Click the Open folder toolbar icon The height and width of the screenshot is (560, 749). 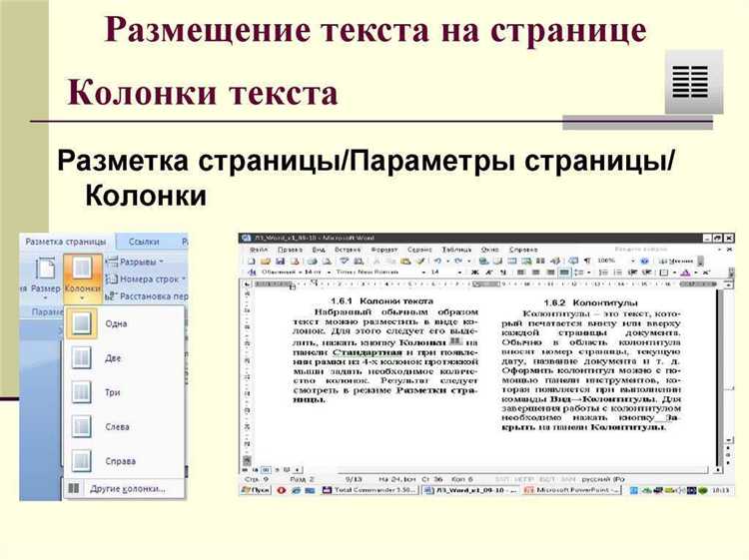click(x=266, y=262)
